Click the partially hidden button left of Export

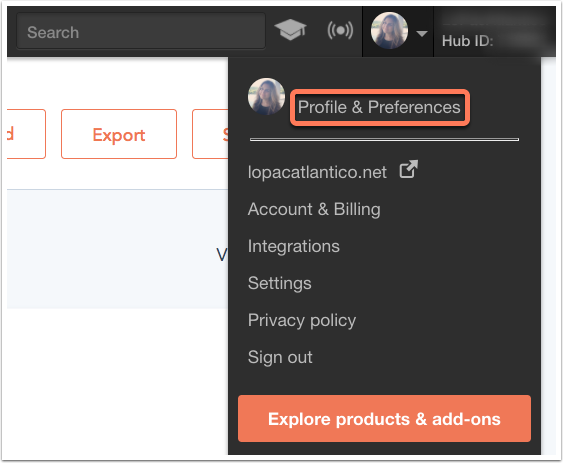tap(26, 134)
